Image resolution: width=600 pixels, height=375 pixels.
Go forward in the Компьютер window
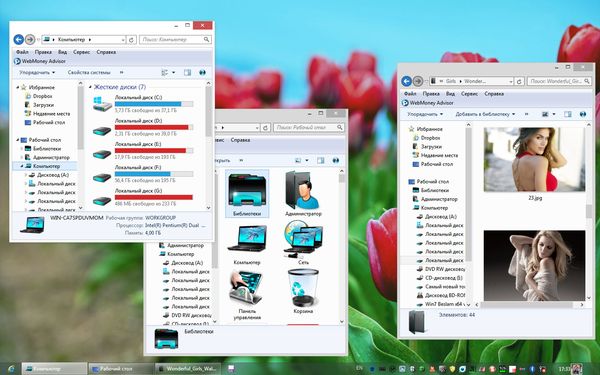click(30, 39)
